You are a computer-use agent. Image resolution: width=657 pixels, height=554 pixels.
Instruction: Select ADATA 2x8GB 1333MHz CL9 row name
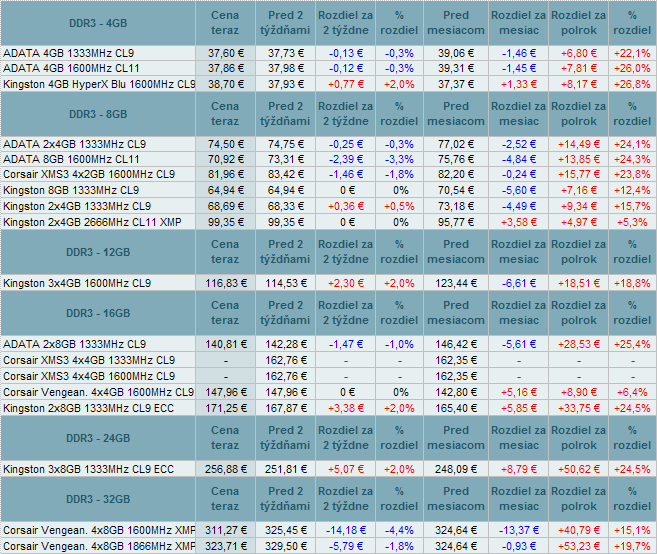click(75, 344)
